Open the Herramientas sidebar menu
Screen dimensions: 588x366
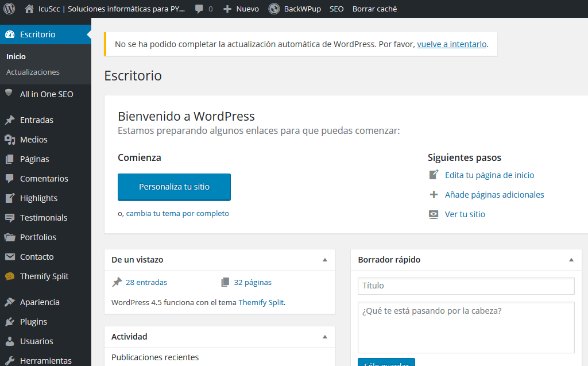[46, 360]
